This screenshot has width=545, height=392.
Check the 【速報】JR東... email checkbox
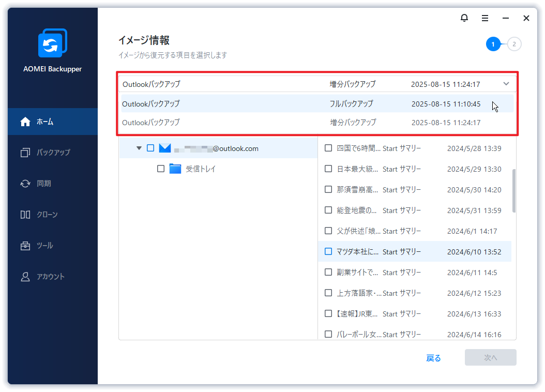click(x=328, y=313)
